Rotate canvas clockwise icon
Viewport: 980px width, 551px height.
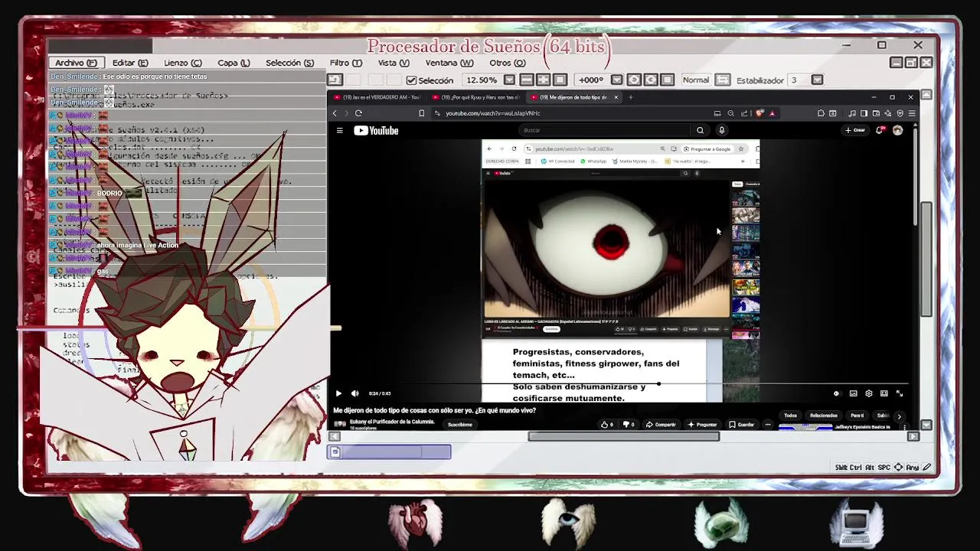coord(651,80)
